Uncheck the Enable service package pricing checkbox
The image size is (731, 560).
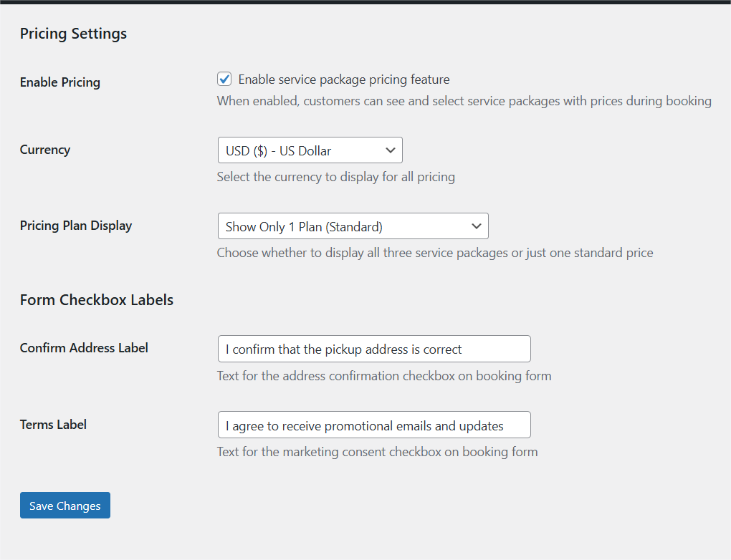[x=224, y=79]
